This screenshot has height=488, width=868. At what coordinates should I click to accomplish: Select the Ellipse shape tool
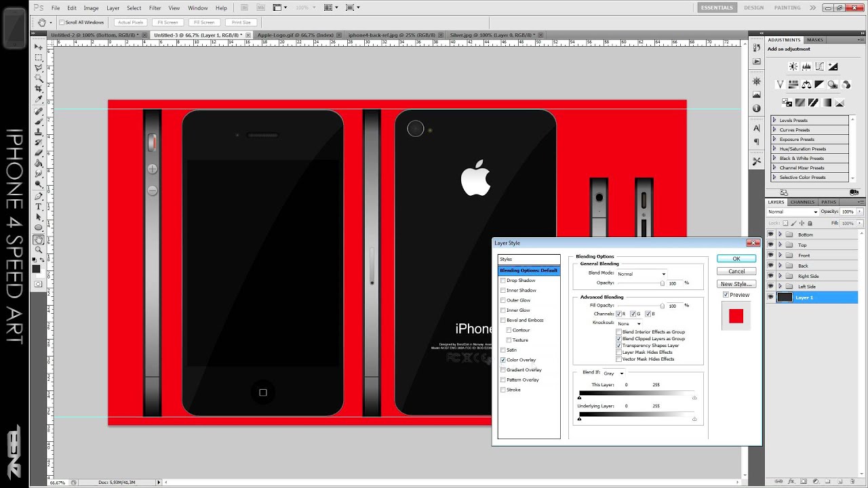39,228
